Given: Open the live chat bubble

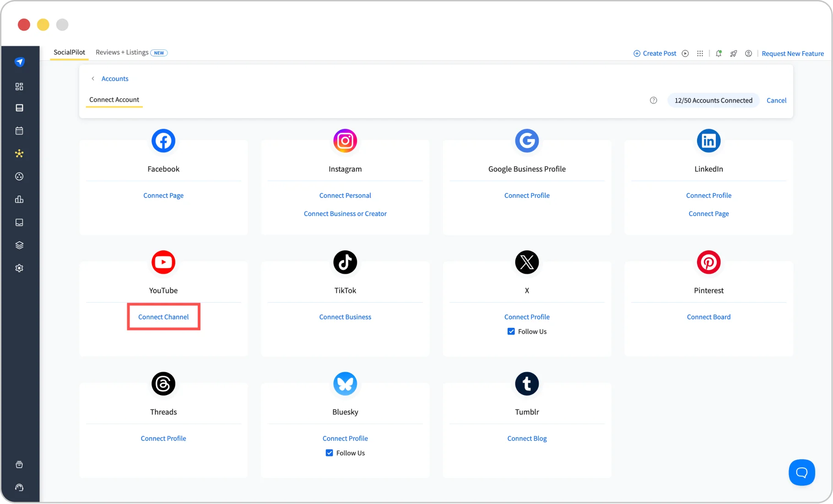Looking at the screenshot, I should click(801, 472).
